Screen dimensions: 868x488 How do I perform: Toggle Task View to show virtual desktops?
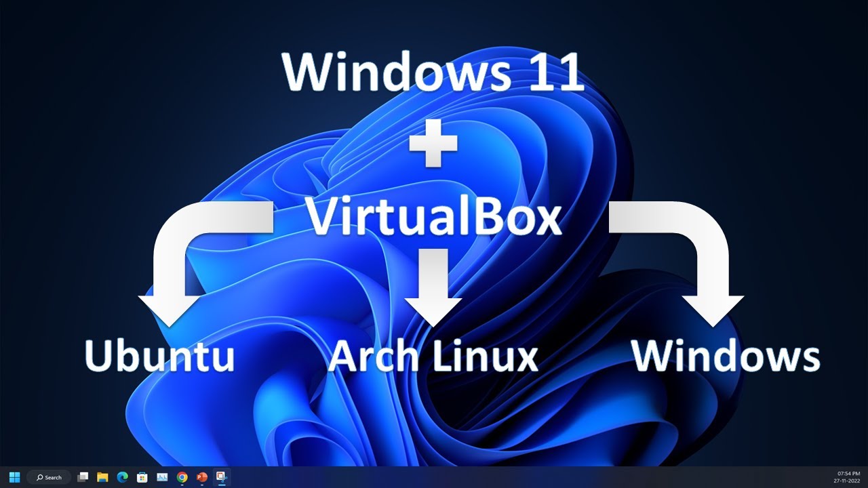(x=83, y=477)
